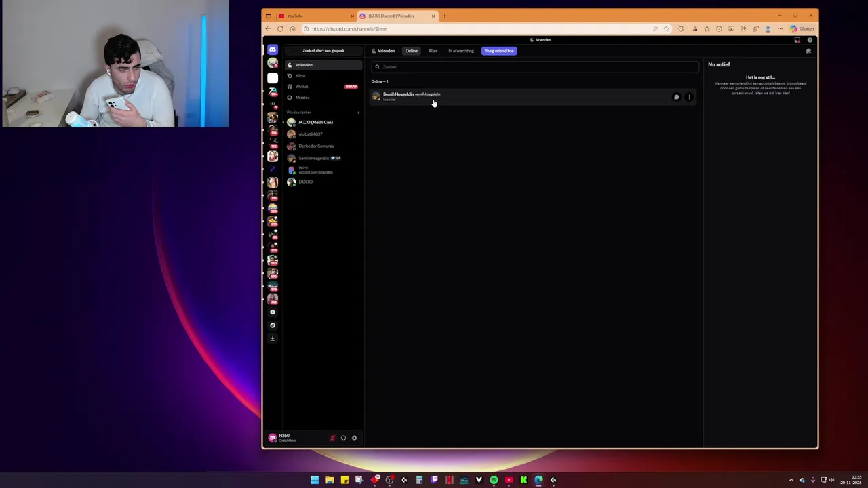Screen dimensions: 868x488
Task: Open browser history clock icon
Action: tap(719, 28)
